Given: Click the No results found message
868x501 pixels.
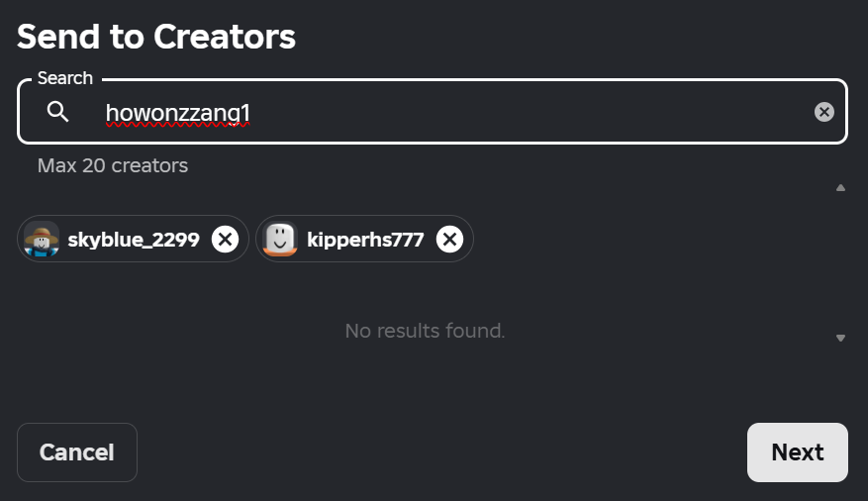Looking at the screenshot, I should pos(426,331).
